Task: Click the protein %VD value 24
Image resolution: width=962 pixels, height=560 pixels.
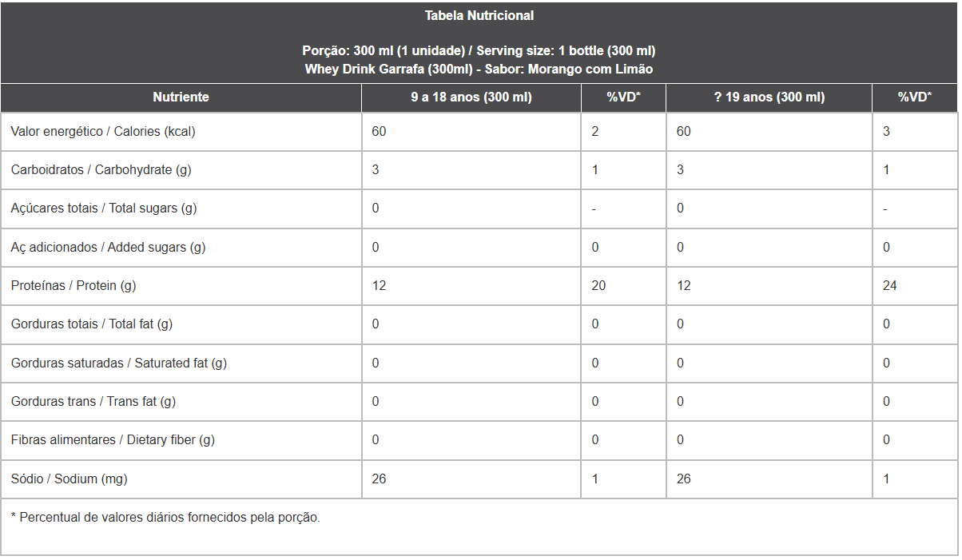Action: click(890, 285)
